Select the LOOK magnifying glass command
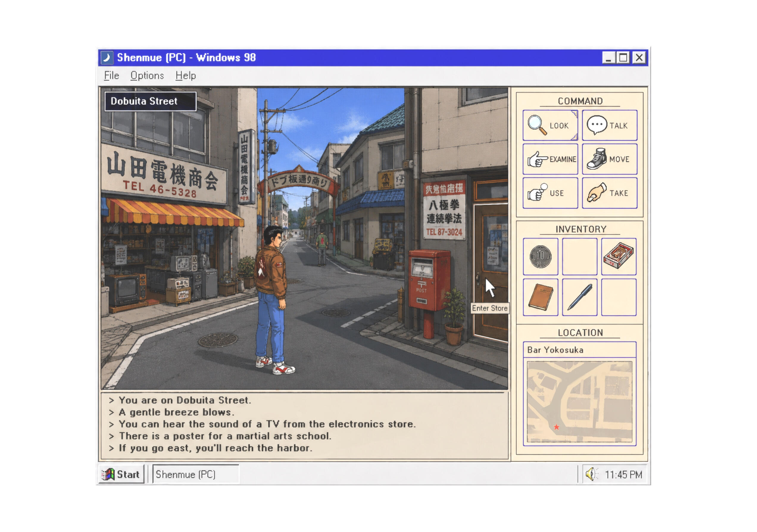The image size is (757, 532). 550,125
